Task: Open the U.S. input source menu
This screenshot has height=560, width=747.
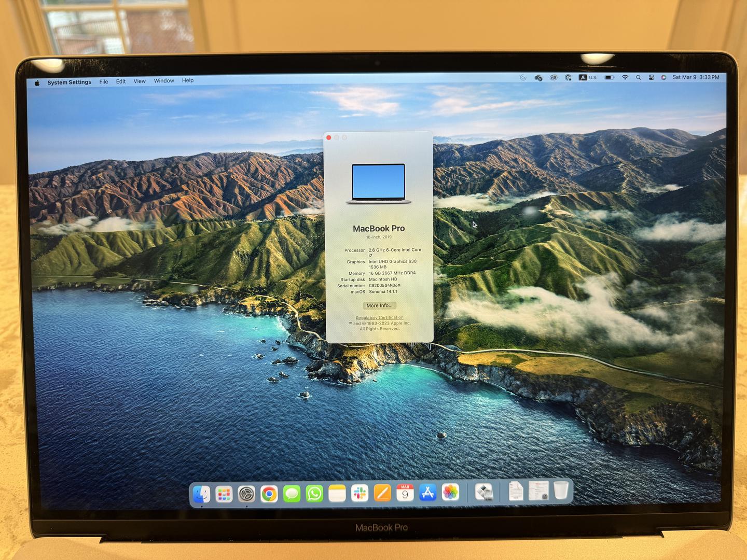Action: pos(588,77)
